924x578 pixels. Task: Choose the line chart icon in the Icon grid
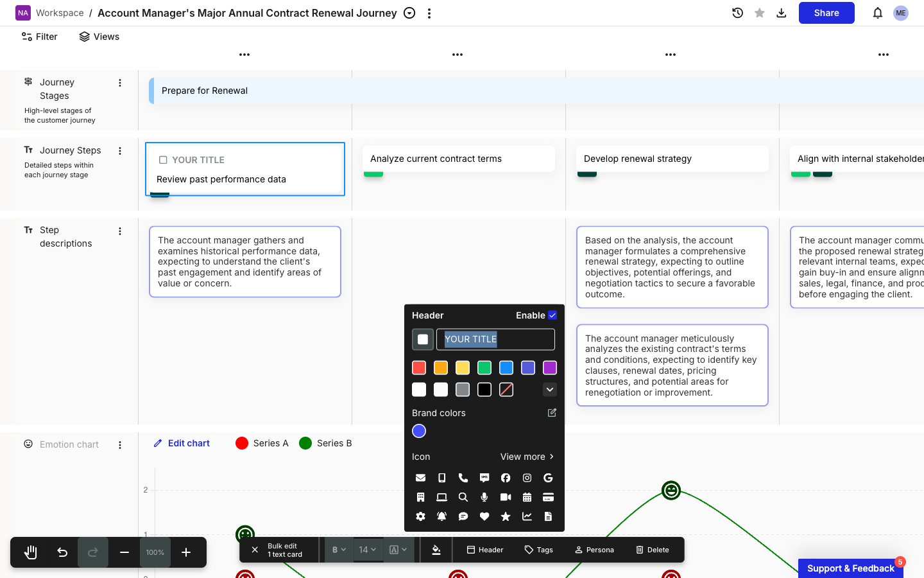tap(527, 516)
